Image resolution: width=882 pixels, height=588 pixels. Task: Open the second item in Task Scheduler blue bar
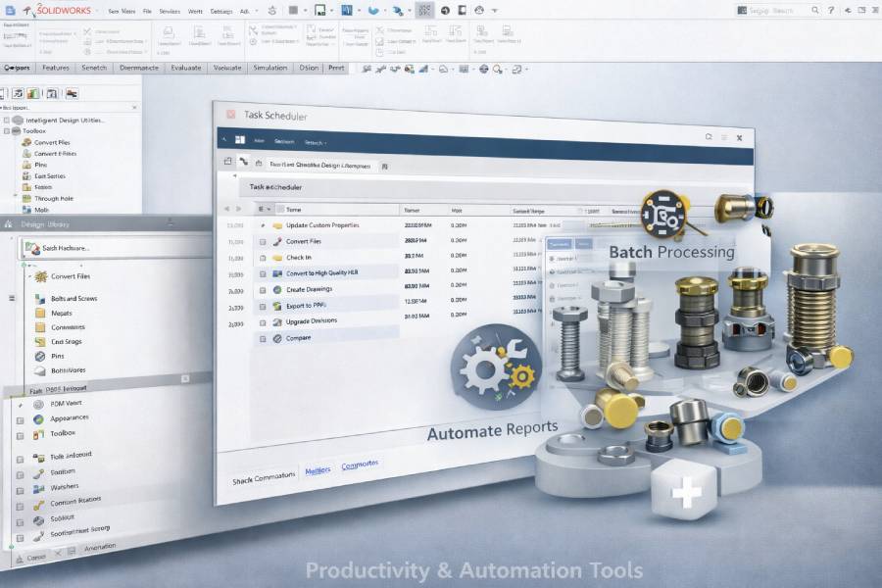coord(284,142)
